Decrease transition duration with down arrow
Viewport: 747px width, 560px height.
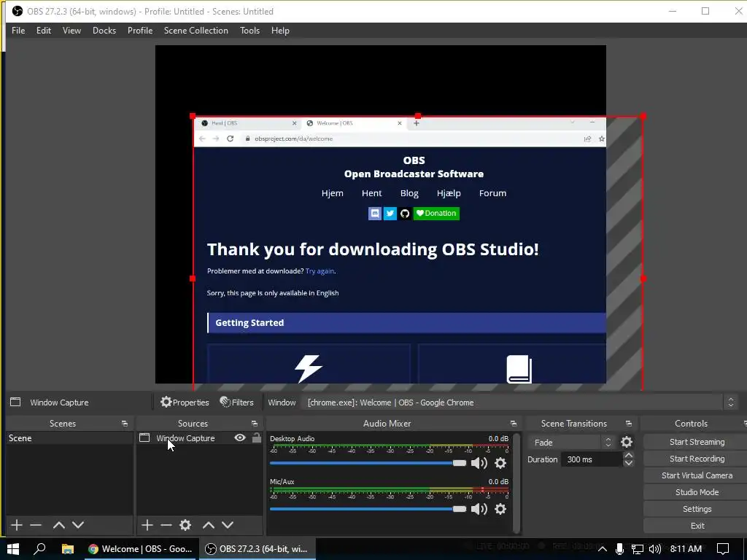point(628,463)
